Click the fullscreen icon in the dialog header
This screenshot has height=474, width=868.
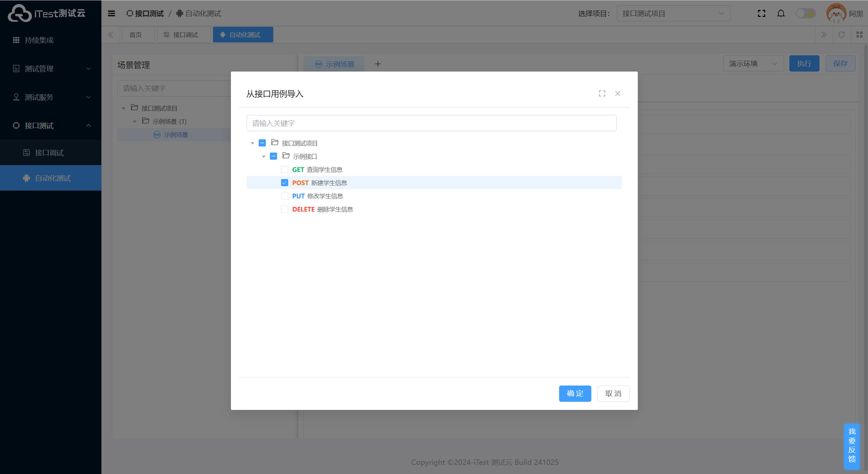(602, 94)
